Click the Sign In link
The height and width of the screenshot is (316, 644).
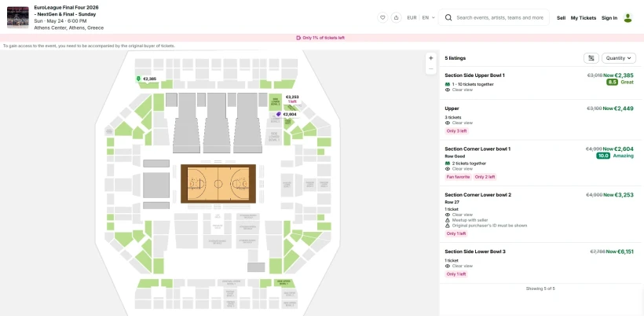pos(609,17)
